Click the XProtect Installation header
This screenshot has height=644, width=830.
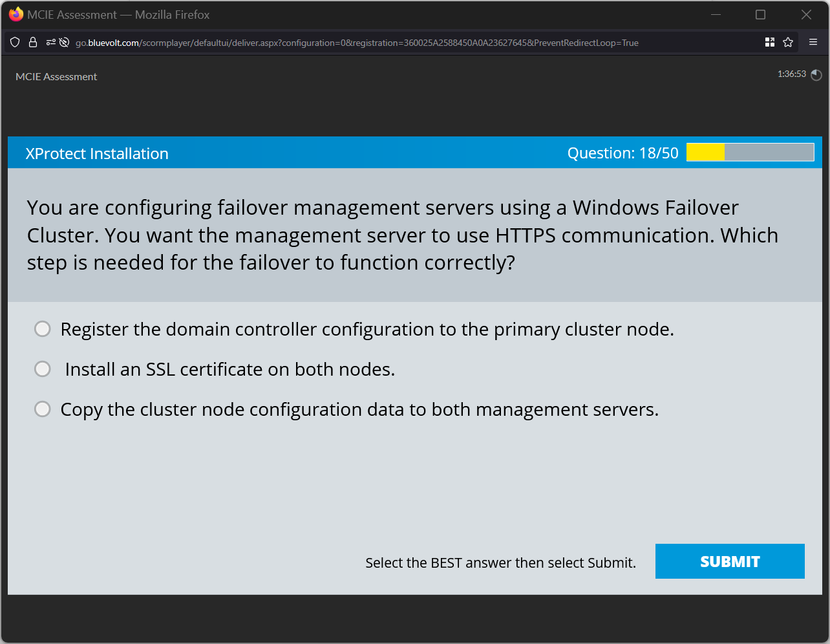[96, 153]
